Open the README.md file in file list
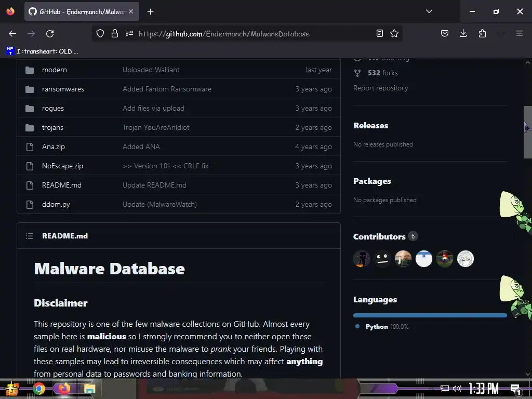Viewport: 532px width, 399px height. tap(62, 185)
